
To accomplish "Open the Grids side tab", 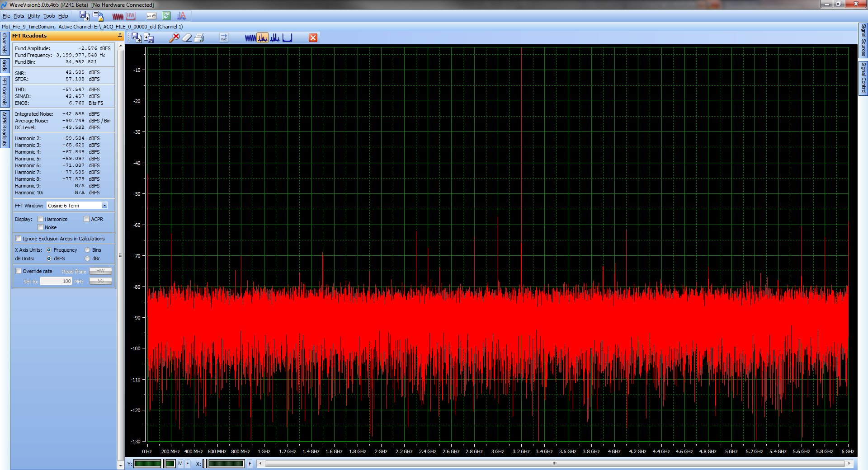I will click(5, 66).
